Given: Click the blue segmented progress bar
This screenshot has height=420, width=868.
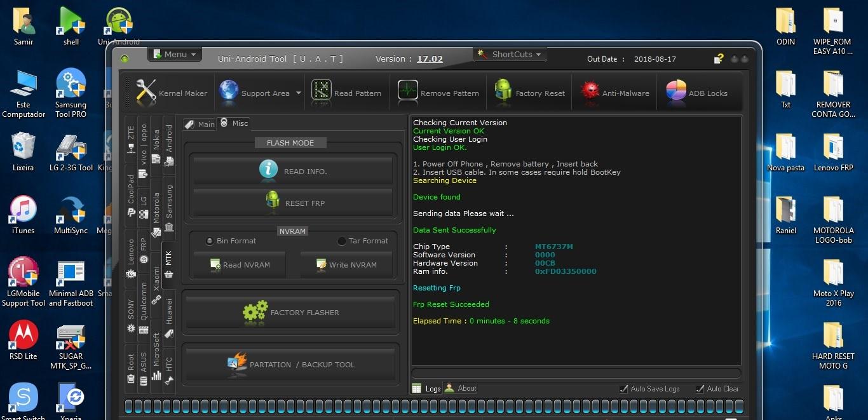Looking at the screenshot, I should (433, 407).
